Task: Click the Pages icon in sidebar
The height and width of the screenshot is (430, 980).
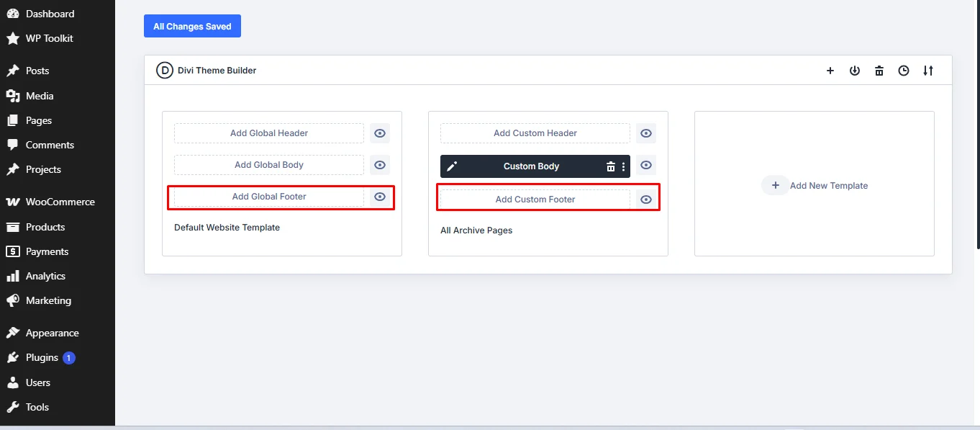Action: [12, 120]
